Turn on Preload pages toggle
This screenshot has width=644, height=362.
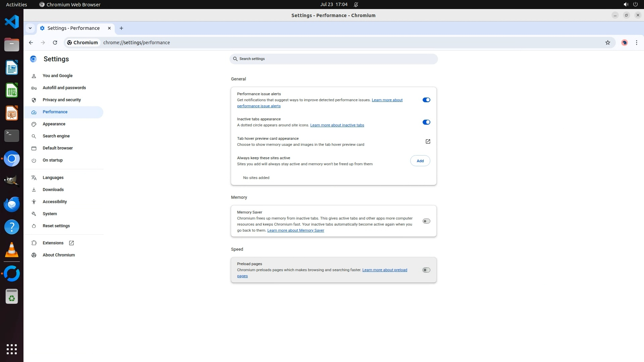pos(426,270)
